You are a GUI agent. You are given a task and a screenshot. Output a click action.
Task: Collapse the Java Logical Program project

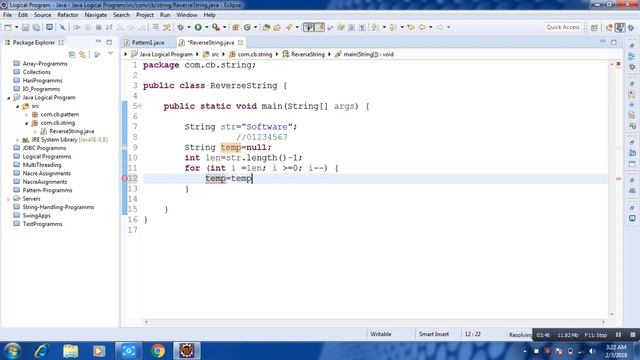pos(9,98)
